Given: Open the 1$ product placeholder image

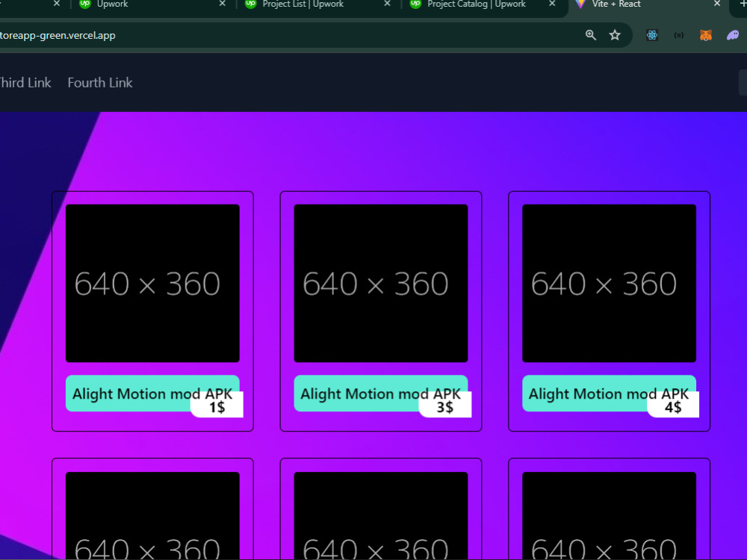Looking at the screenshot, I should pyautogui.click(x=152, y=283).
